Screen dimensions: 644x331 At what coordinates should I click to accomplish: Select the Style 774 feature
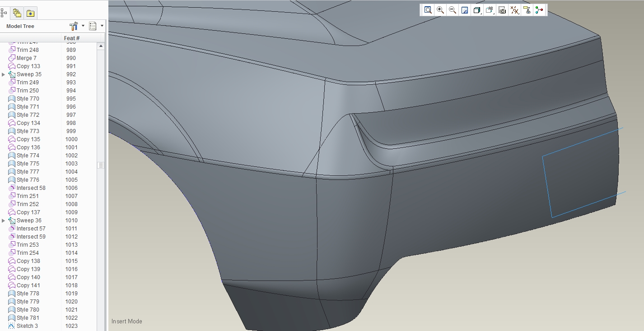pyautogui.click(x=24, y=156)
